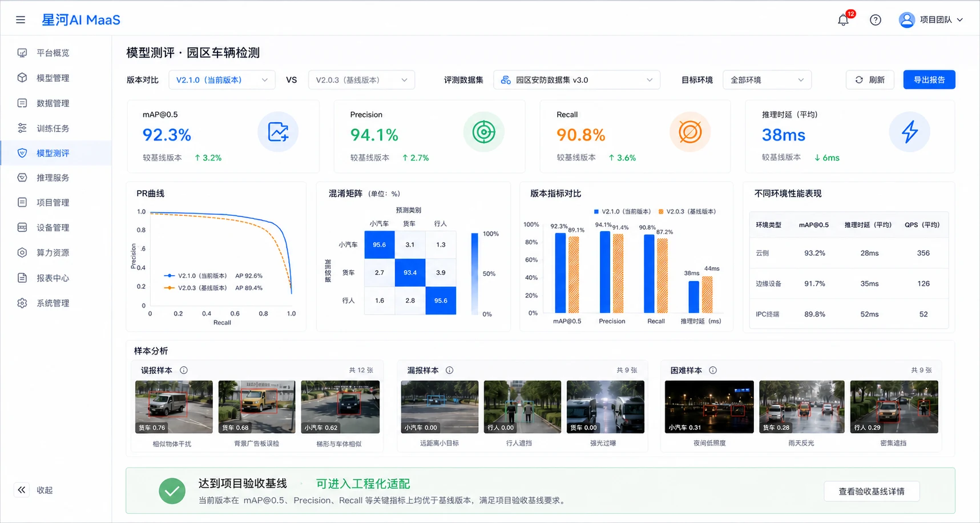Click the 95.6 小汽车 confusion matrix cell
Image resolution: width=980 pixels, height=523 pixels.
coord(380,245)
